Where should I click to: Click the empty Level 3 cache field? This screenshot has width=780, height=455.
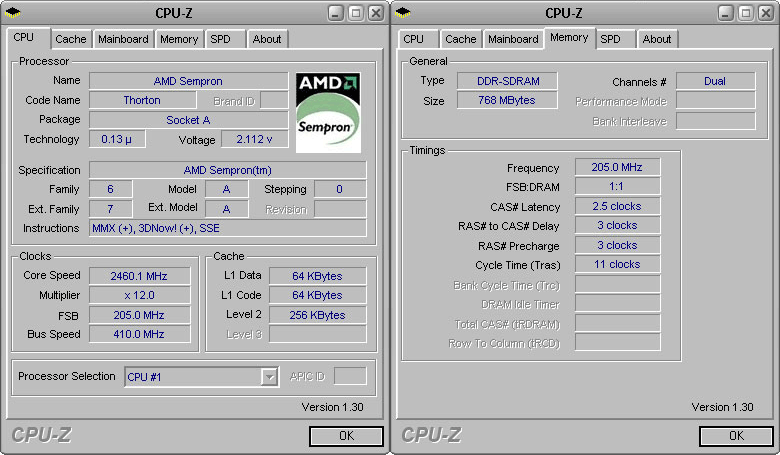(x=317, y=334)
